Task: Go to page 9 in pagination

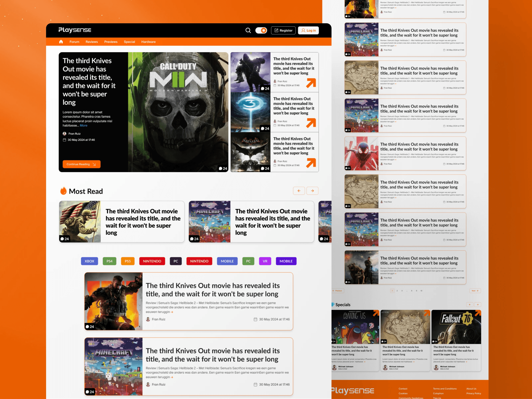Action: (x=417, y=291)
